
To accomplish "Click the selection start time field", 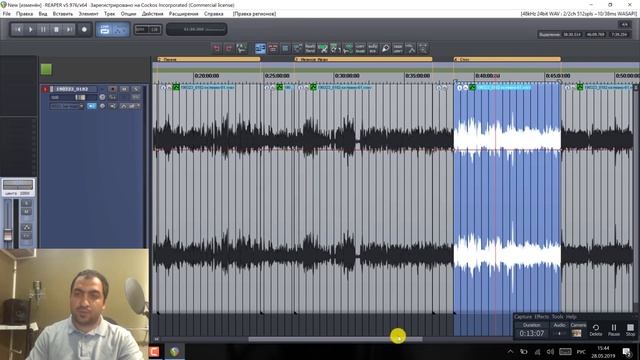I will pos(572,35).
